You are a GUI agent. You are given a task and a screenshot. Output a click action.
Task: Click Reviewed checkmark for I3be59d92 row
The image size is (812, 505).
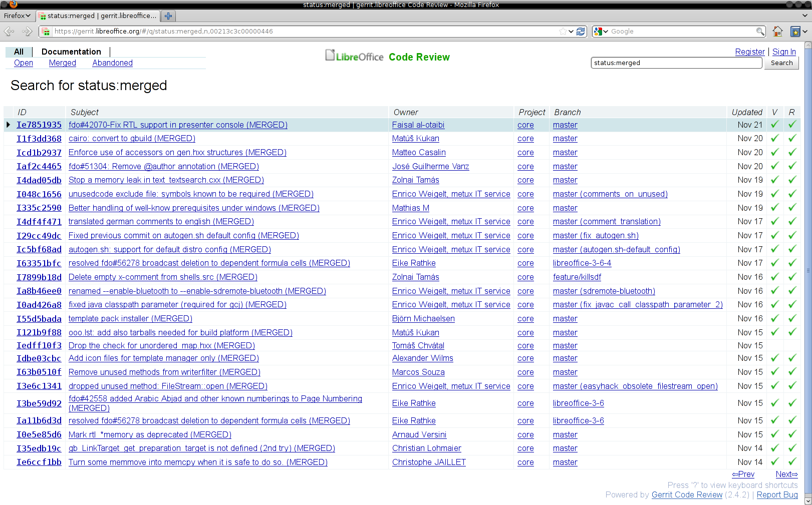tap(792, 402)
